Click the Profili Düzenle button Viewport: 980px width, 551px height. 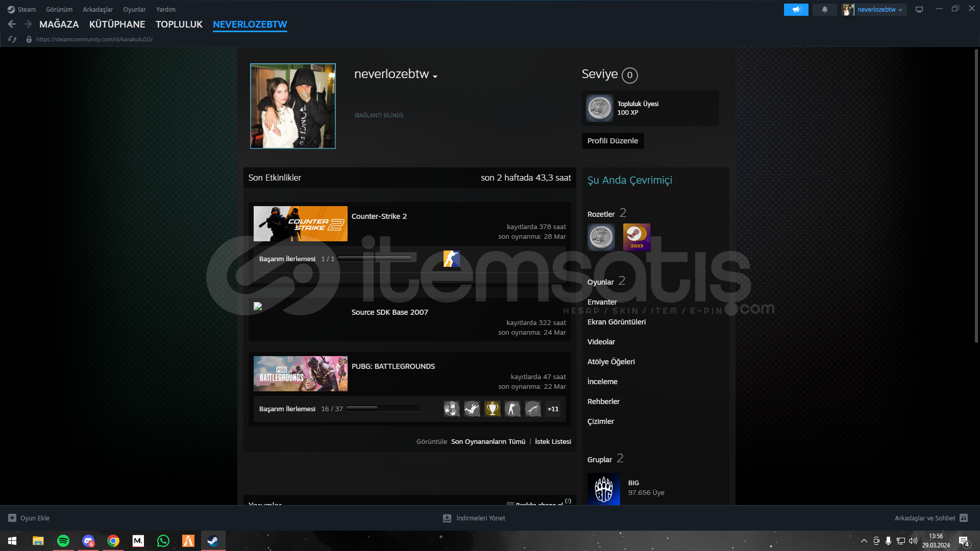[612, 141]
